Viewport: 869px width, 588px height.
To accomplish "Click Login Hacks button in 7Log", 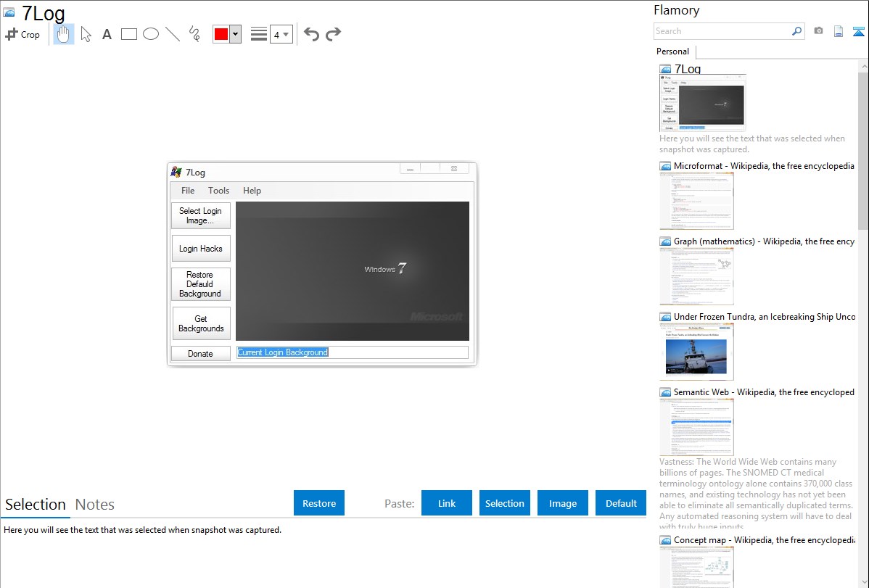I will [201, 249].
